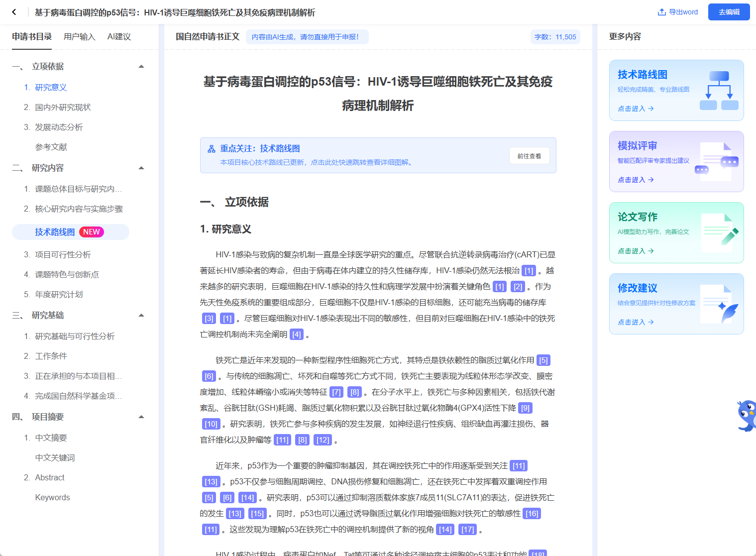This screenshot has height=556, width=756.
Task: Click the blue bird mascot assistant
Action: click(x=747, y=415)
